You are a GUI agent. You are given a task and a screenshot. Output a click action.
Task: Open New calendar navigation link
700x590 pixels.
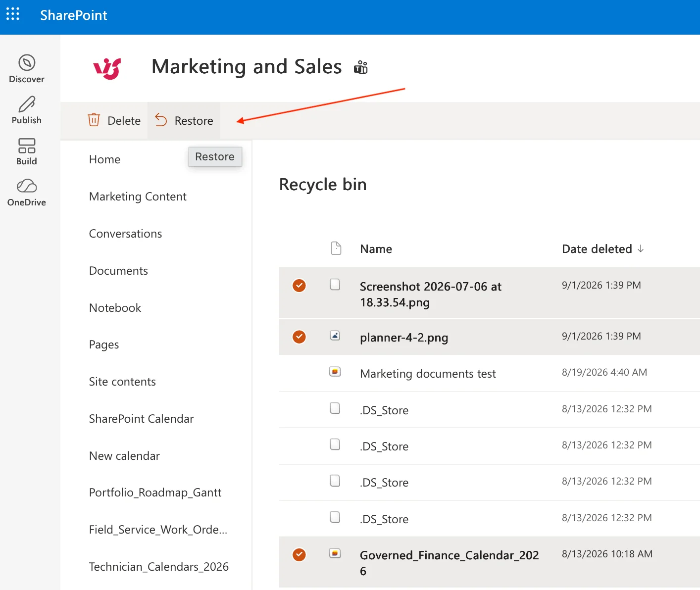124,456
